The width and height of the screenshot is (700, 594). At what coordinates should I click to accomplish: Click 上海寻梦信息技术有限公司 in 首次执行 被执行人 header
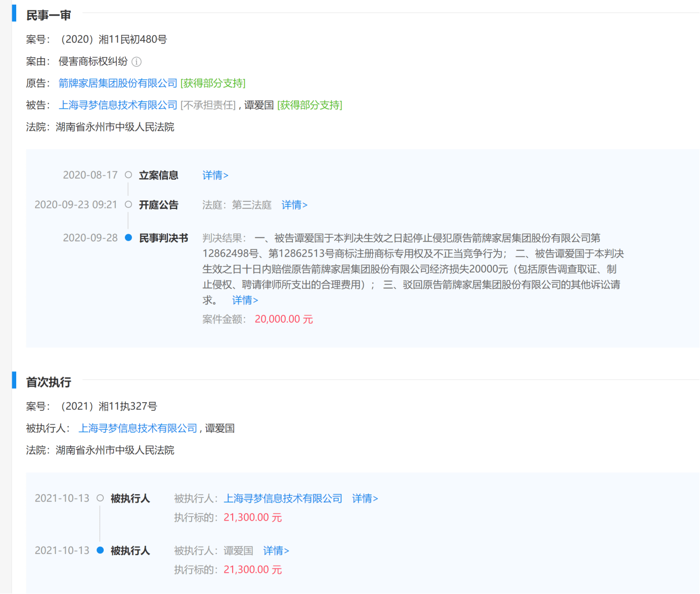(138, 428)
